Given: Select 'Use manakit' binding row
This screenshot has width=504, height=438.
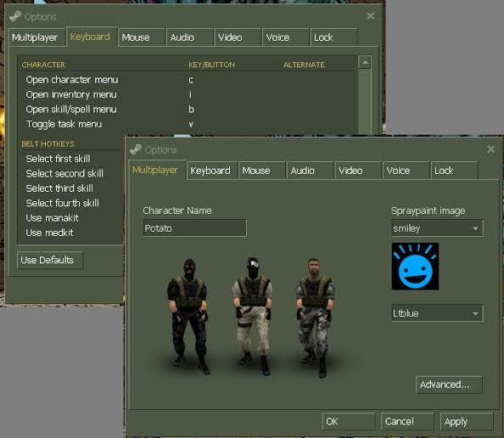Looking at the screenshot, I should click(x=71, y=217).
